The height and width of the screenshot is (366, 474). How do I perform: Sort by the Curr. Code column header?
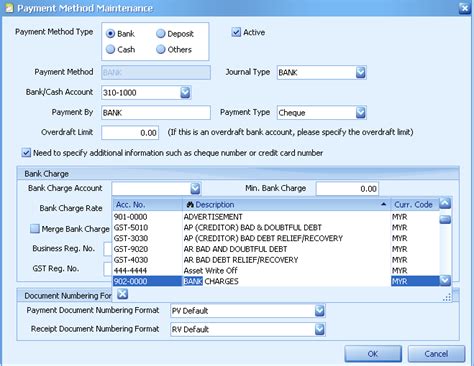[x=415, y=204]
